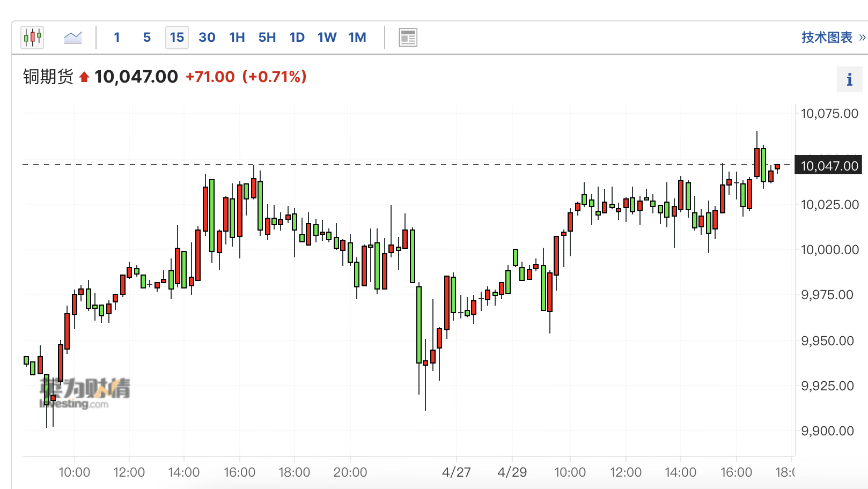868x489 pixels.
Task: Select the 5-minute interval
Action: tap(147, 38)
